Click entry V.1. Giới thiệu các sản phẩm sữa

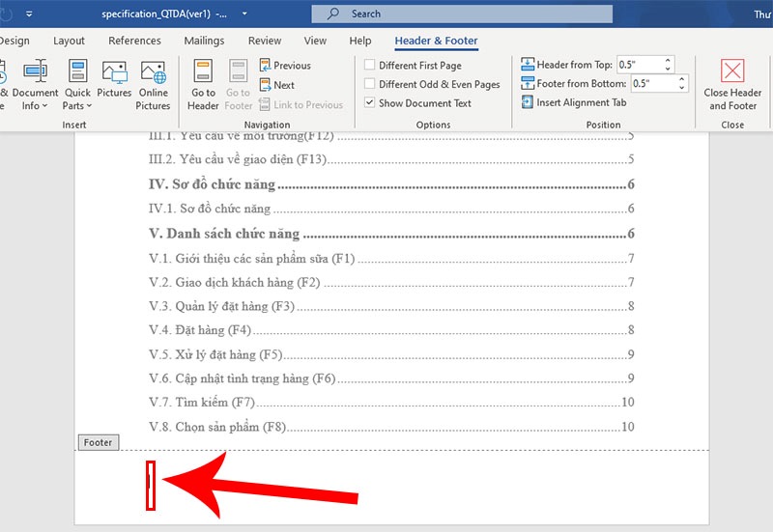391,258
